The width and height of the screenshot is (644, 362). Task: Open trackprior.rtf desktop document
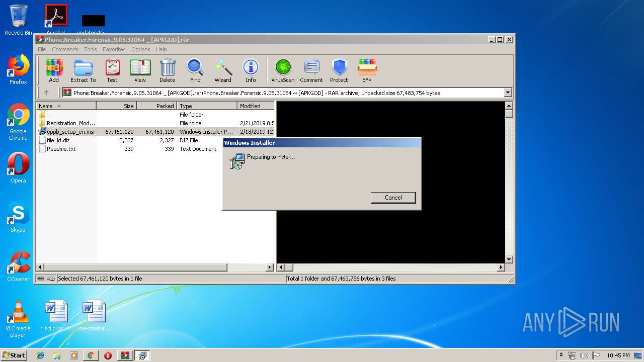point(56,316)
